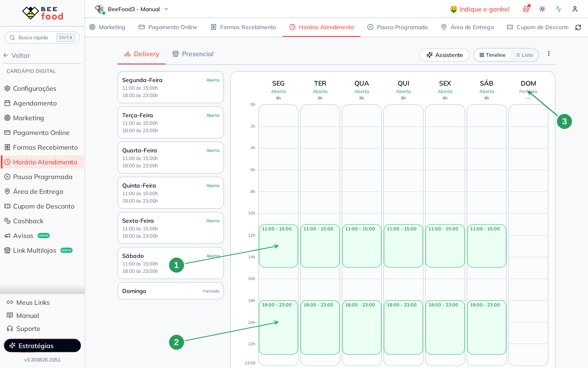This screenshot has width=588, height=368.
Task: Open the printer notifications icon
Action: pos(526,9)
